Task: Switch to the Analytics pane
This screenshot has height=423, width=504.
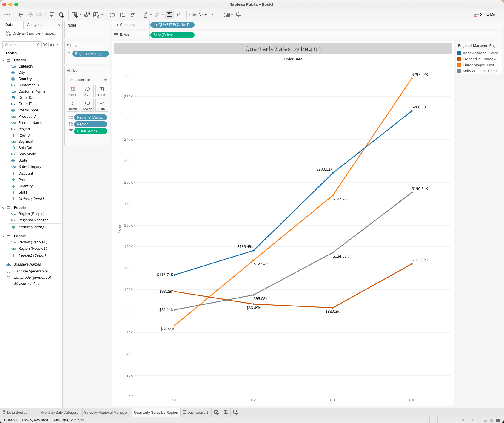Action: (x=34, y=24)
